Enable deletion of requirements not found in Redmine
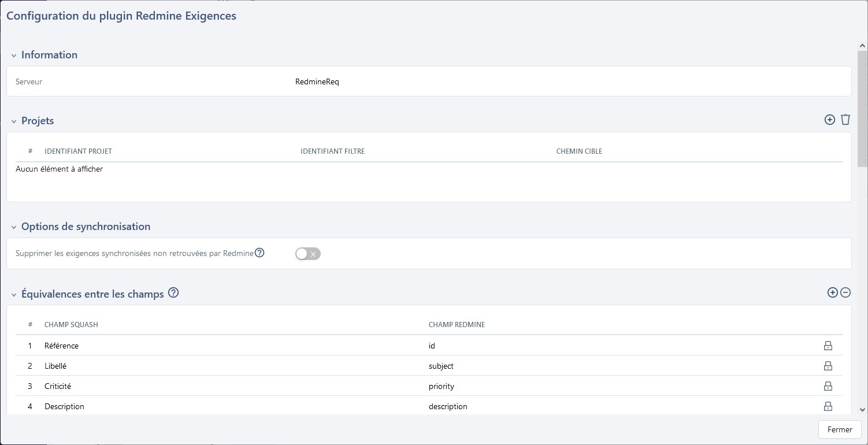This screenshot has width=868, height=445. (307, 254)
